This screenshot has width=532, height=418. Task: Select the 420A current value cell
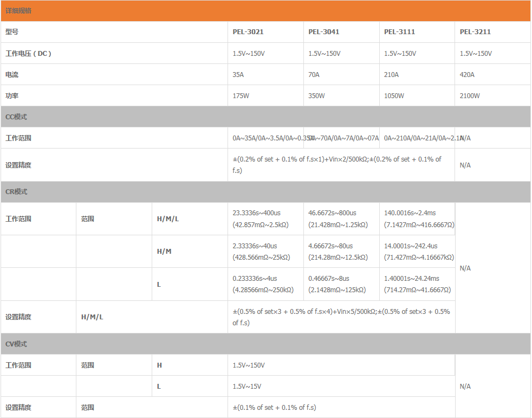click(467, 75)
